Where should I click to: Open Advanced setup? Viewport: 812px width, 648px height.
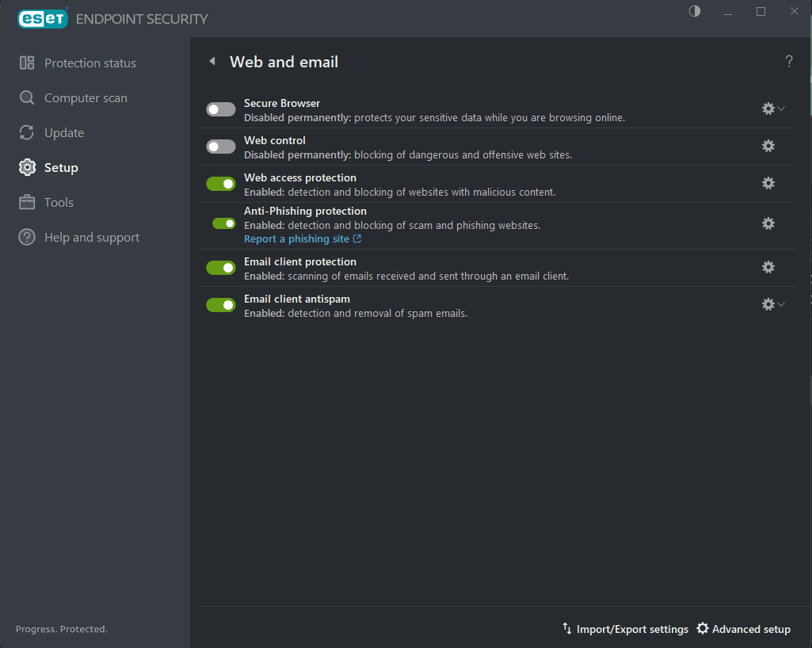click(x=751, y=629)
